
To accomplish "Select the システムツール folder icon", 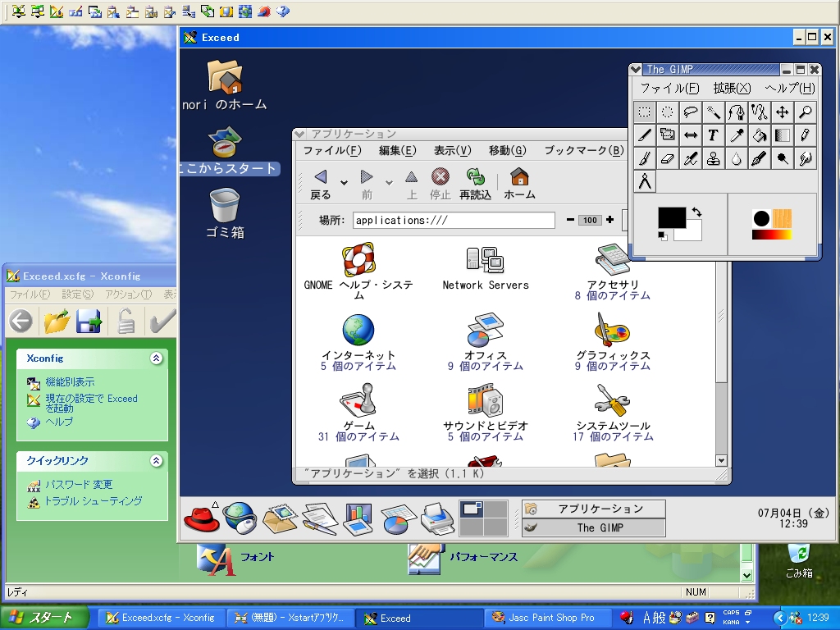I will [x=613, y=400].
